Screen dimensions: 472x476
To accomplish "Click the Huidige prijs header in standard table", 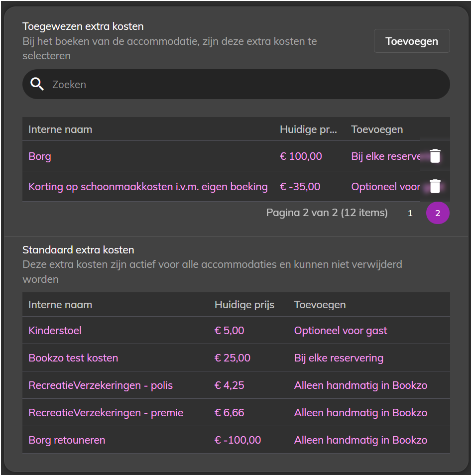I will (244, 305).
